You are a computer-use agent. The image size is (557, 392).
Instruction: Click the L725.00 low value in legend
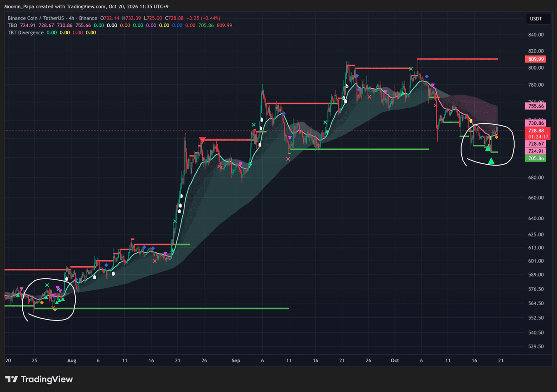pyautogui.click(x=154, y=18)
